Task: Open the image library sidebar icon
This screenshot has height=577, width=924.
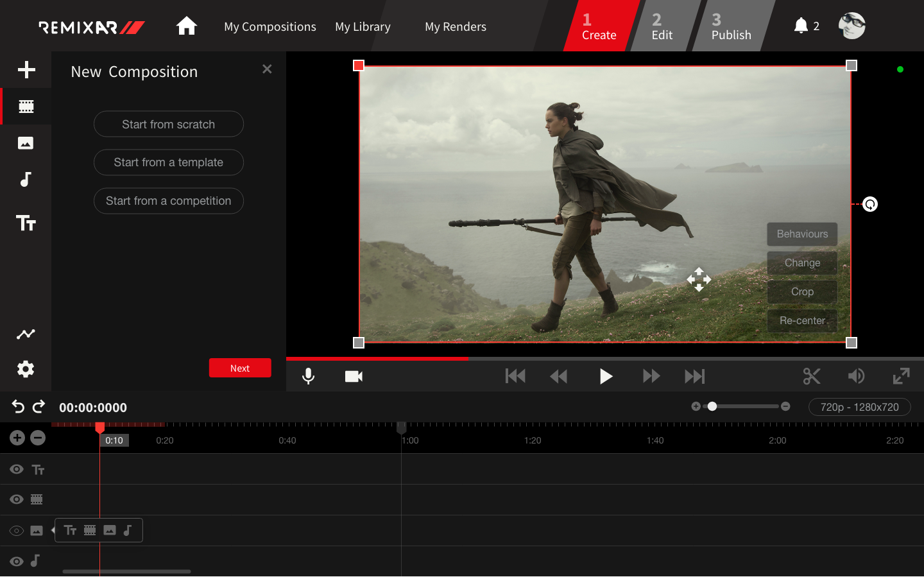Action: pyautogui.click(x=26, y=143)
